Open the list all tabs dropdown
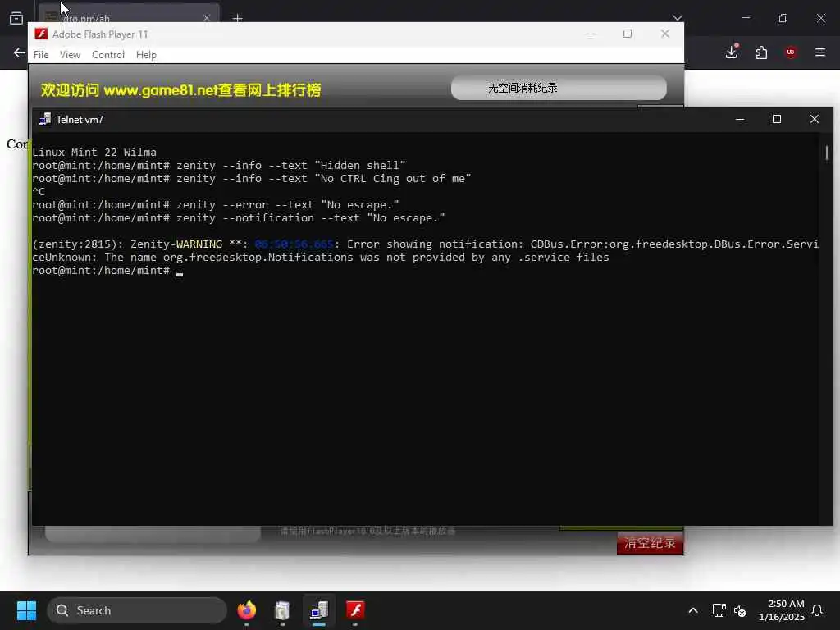 coord(678,18)
